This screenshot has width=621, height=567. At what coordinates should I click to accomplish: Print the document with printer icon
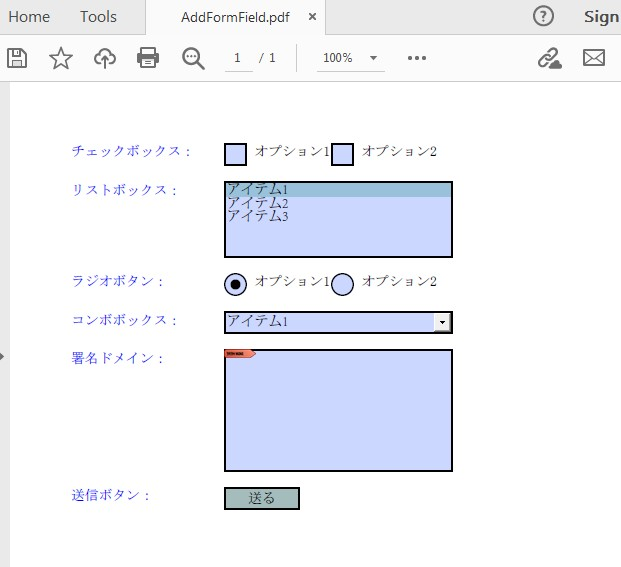tap(148, 58)
